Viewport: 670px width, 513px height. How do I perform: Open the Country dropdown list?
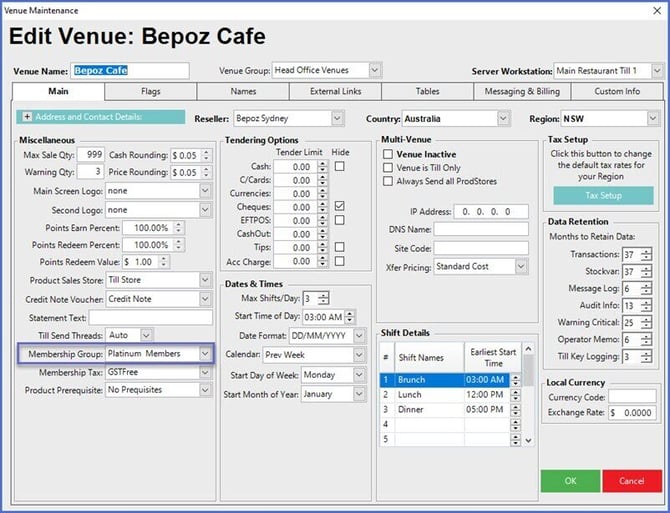502,119
